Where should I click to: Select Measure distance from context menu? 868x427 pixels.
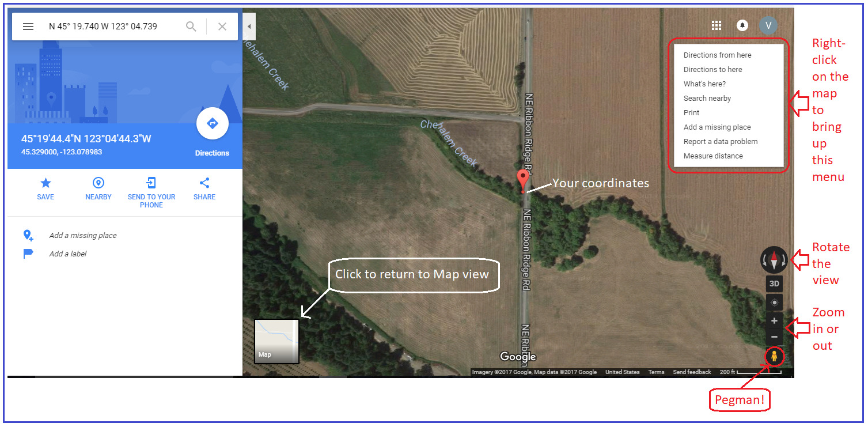click(x=713, y=156)
